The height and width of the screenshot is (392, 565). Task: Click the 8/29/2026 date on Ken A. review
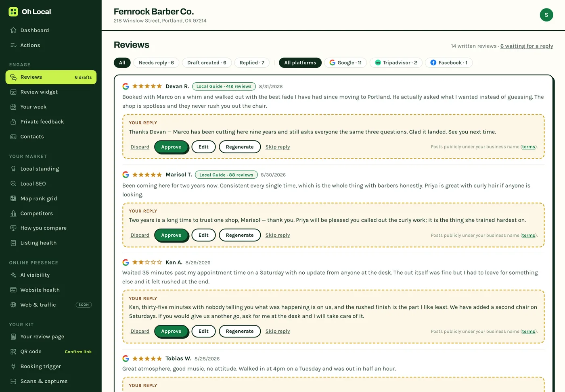[x=198, y=263]
